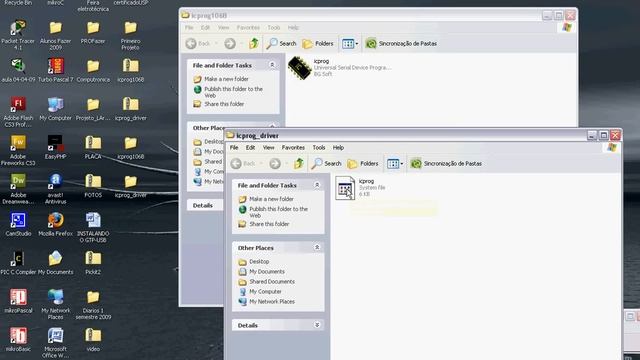The height and width of the screenshot is (360, 640).
Task: Open Tools menu in icprog_driver window
Action: click(x=319, y=147)
